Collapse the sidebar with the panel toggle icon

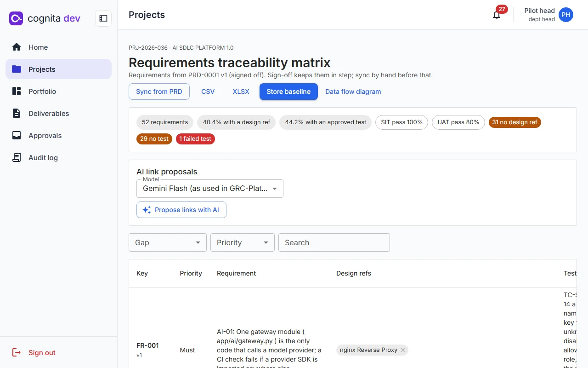coord(103,18)
